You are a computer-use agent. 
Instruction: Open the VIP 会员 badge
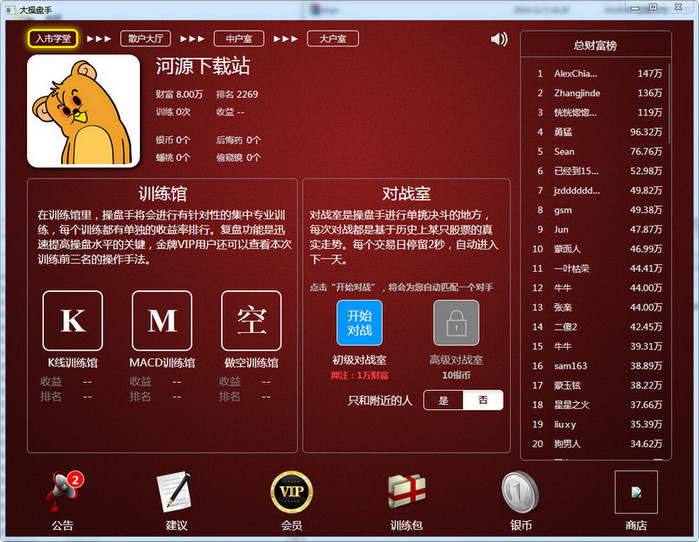pyautogui.click(x=291, y=492)
